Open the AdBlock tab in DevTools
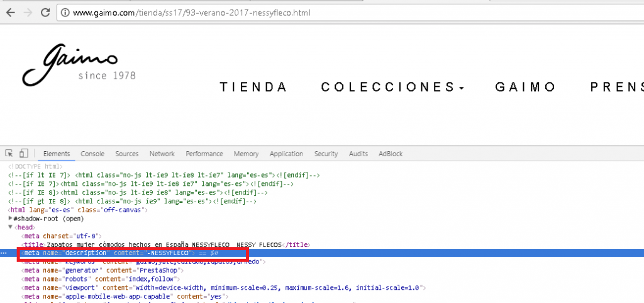The width and height of the screenshot is (644, 303). 391,154
